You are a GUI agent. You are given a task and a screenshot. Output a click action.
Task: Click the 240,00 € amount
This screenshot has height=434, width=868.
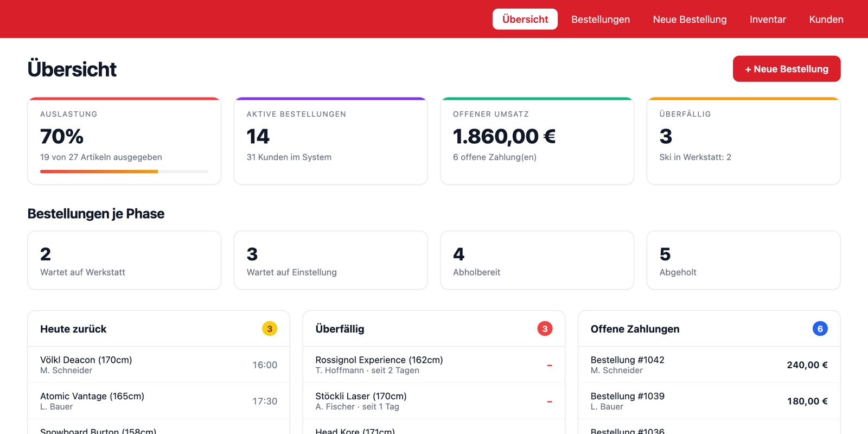pyautogui.click(x=807, y=365)
